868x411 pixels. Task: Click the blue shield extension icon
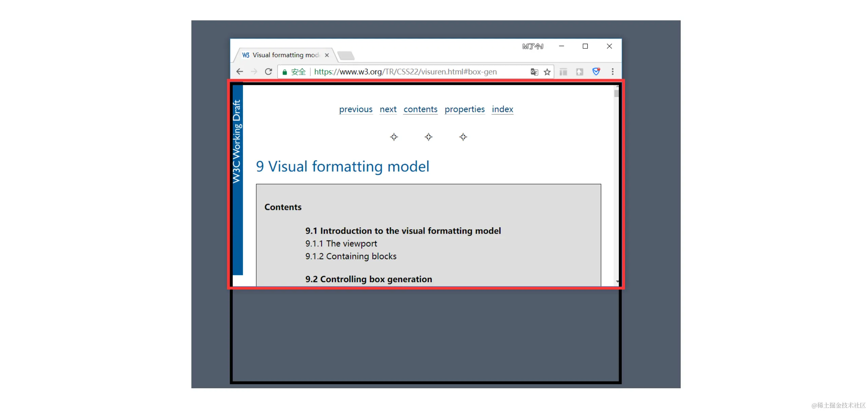point(596,72)
